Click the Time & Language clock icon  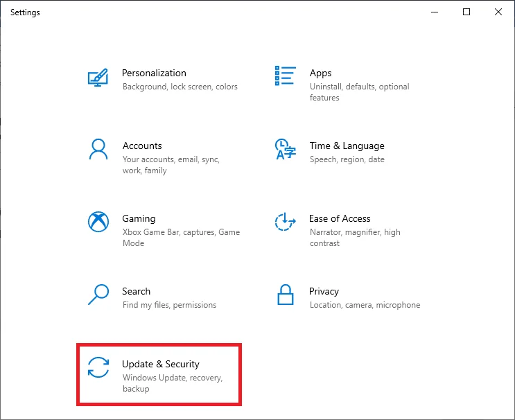point(285,149)
